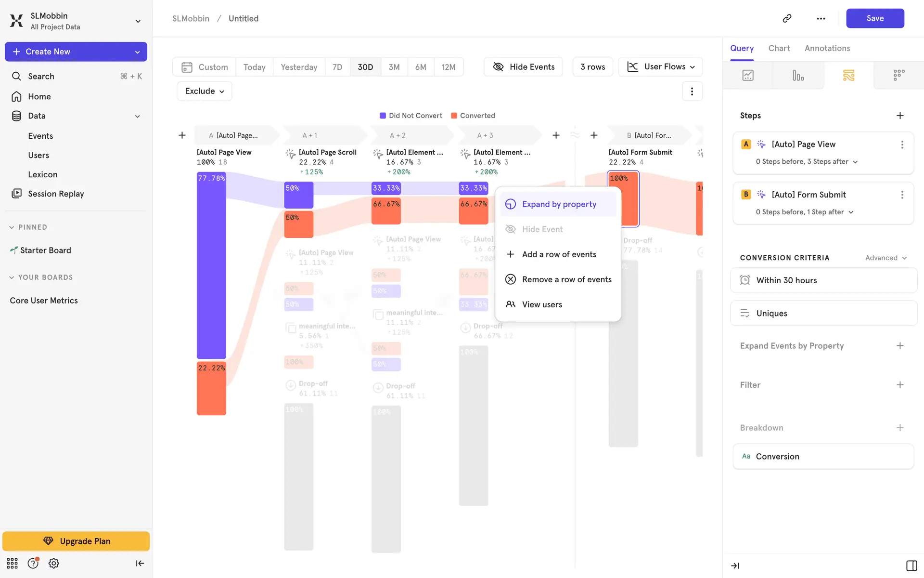
Task: Toggle Did Not Convert legend series
Action: click(411, 116)
